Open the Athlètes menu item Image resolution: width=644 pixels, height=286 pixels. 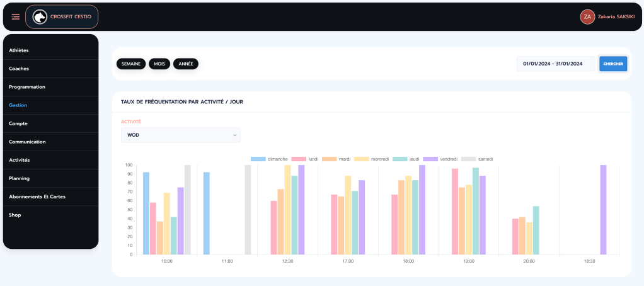point(19,50)
